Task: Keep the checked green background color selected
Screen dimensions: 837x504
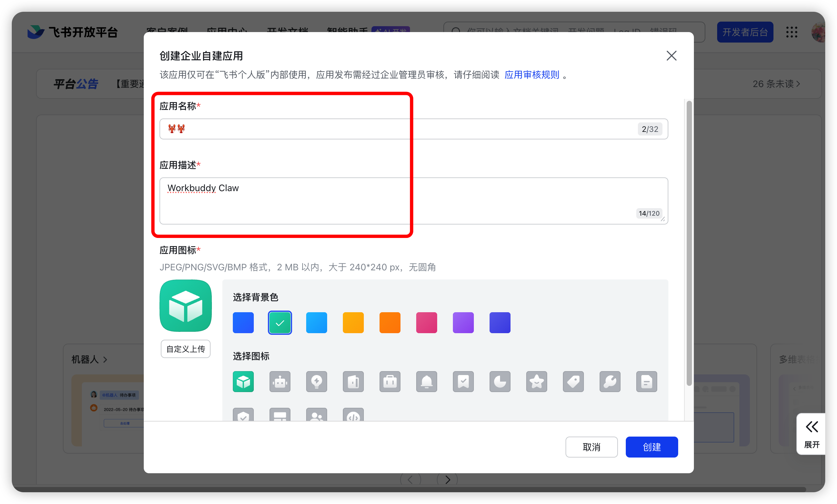Action: tap(280, 322)
